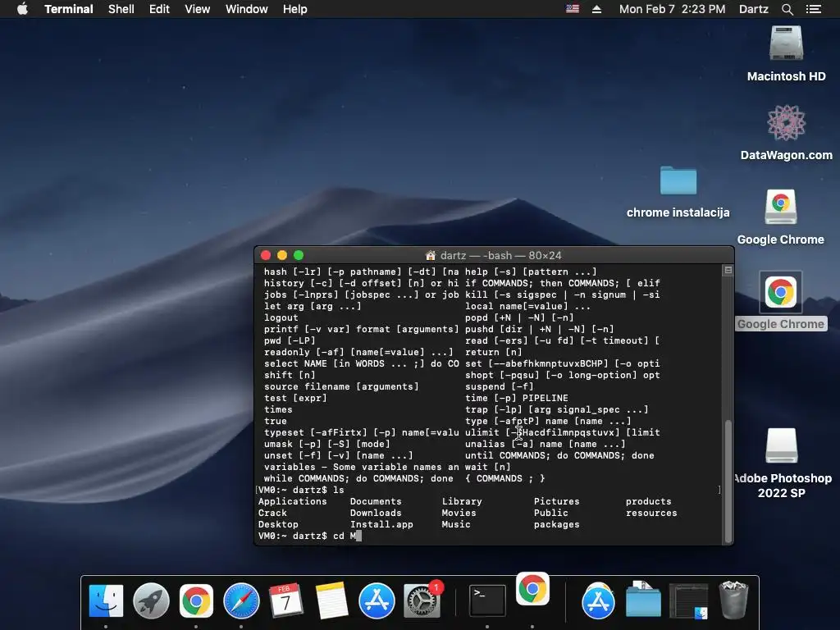Click 'Movies' in the ls output
Image resolution: width=840 pixels, height=630 pixels.
coord(459,513)
